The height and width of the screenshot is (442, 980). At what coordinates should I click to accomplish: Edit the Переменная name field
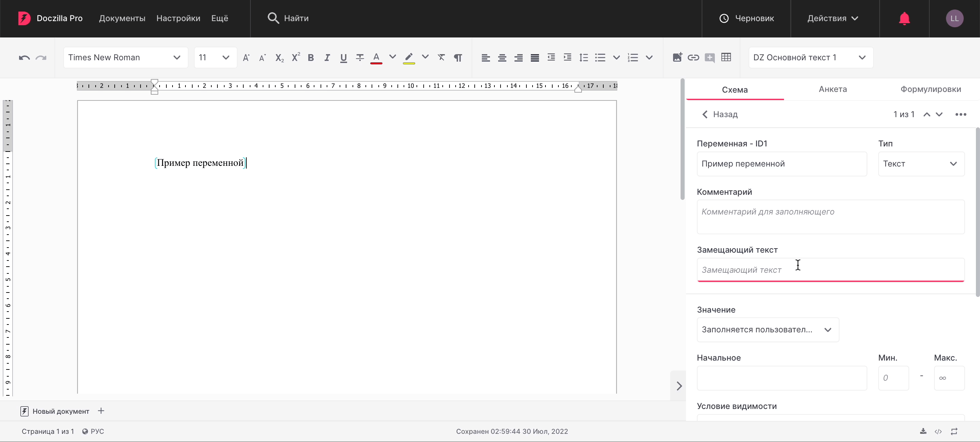(782, 164)
